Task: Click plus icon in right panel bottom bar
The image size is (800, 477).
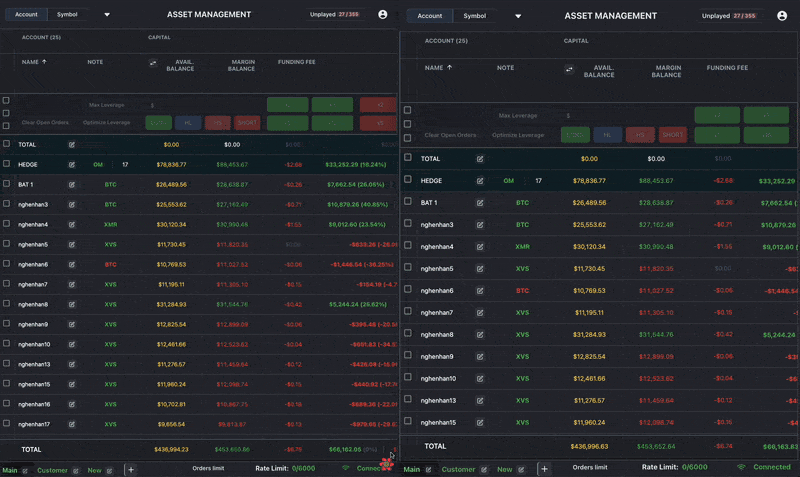Action: [x=544, y=469]
